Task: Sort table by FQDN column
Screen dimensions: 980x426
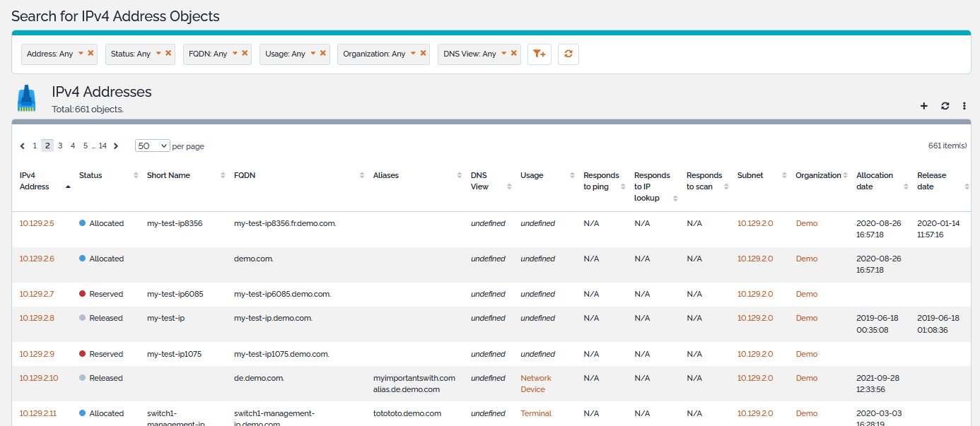Action: coord(245,175)
